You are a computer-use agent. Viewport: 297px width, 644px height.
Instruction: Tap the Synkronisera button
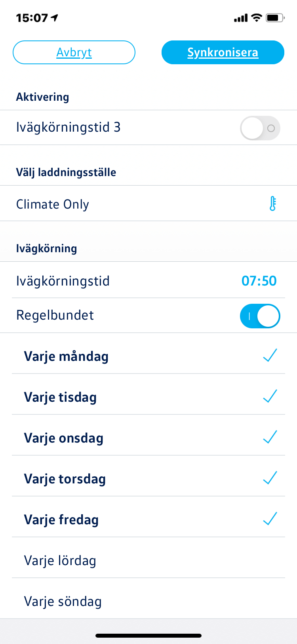click(x=223, y=52)
